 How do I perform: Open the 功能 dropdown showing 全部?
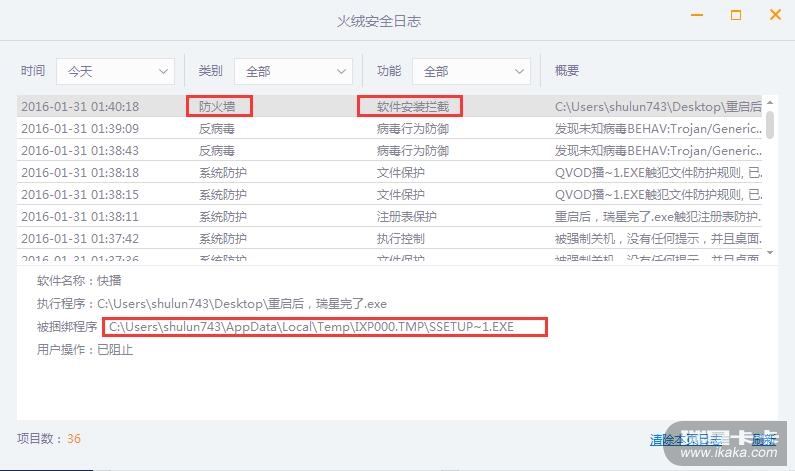tap(472, 71)
